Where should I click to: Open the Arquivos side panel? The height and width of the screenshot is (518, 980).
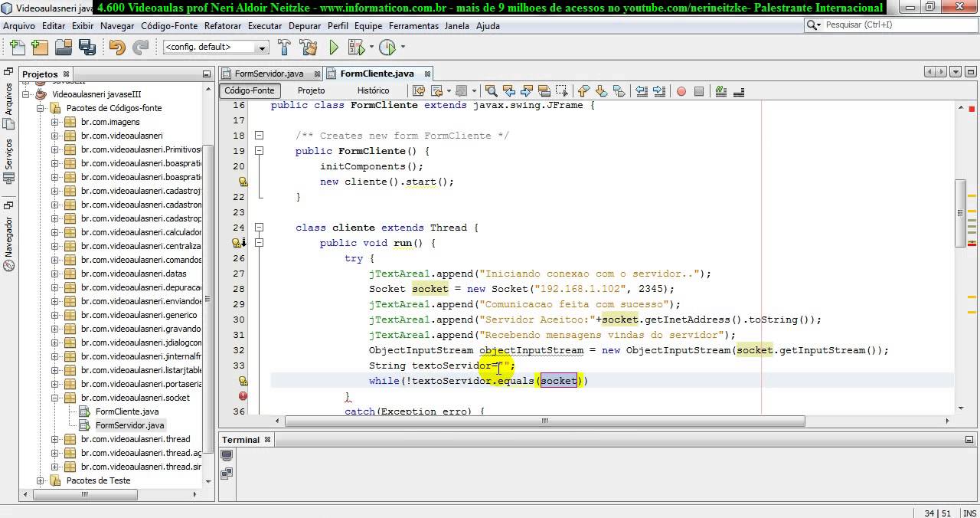8,98
